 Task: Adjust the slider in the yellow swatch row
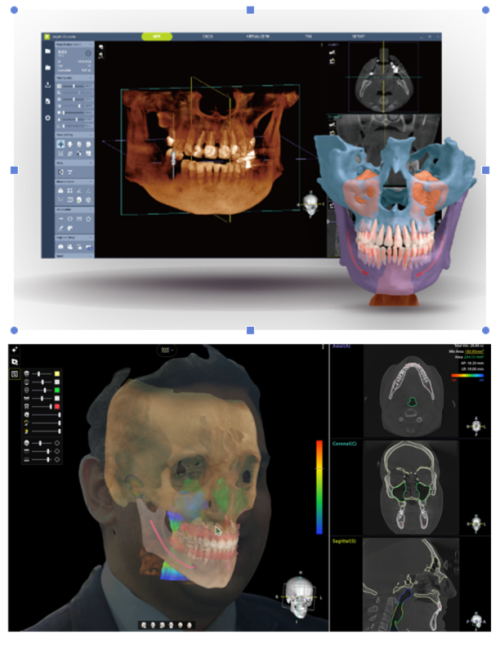pyautogui.click(x=42, y=374)
